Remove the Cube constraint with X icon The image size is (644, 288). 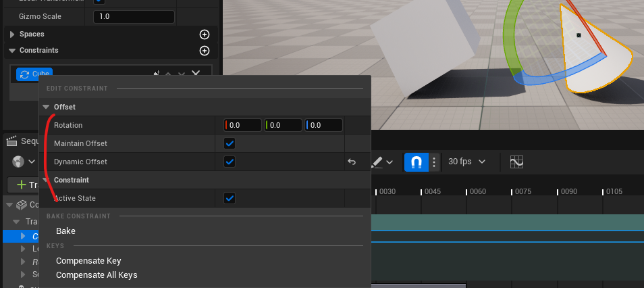click(196, 74)
